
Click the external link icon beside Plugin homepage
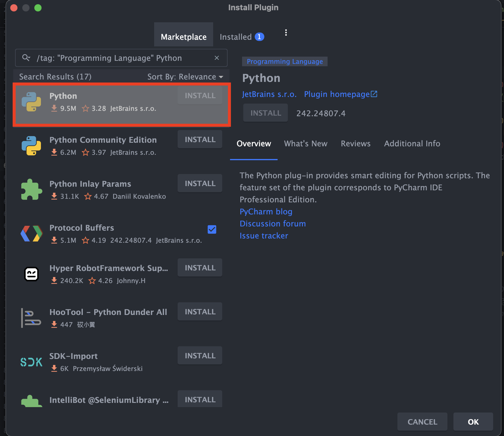[x=374, y=94]
